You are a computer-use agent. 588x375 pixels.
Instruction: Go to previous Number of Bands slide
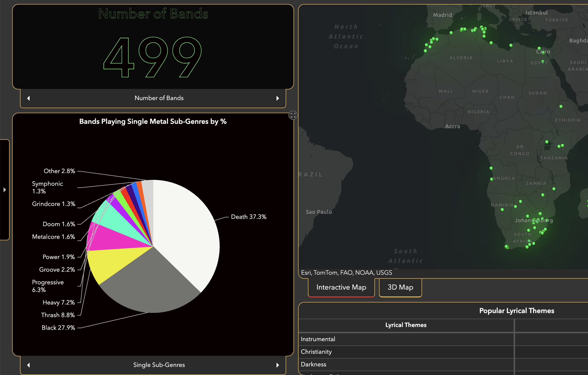coord(29,98)
